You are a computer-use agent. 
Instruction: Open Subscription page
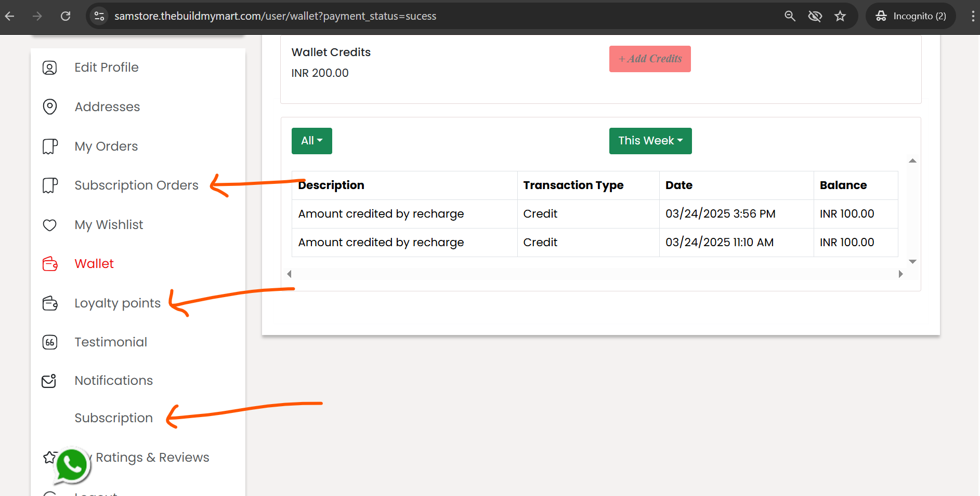coord(113,418)
